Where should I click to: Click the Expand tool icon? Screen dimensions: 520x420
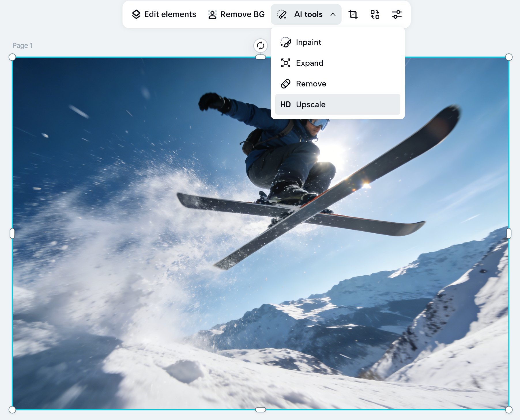point(285,63)
